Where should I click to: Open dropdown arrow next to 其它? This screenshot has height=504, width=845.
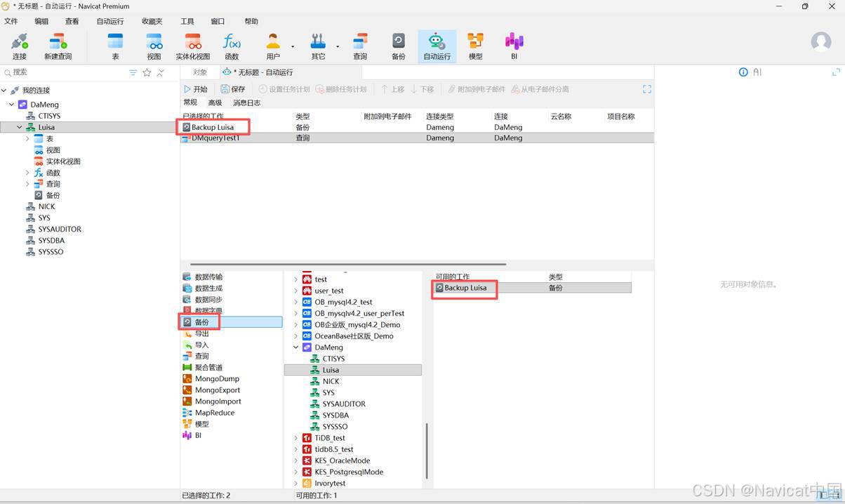tap(338, 47)
